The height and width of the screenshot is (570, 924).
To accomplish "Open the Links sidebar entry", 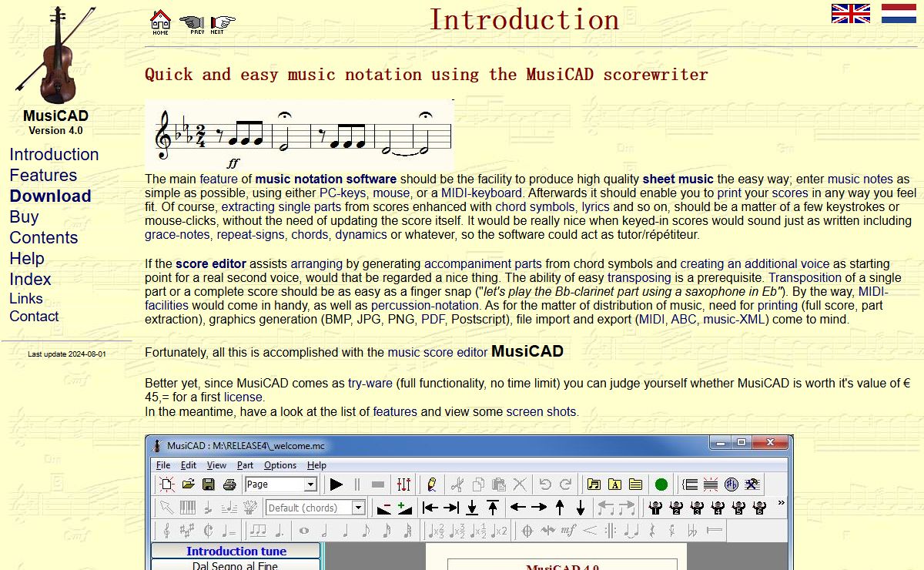I will point(26,298).
